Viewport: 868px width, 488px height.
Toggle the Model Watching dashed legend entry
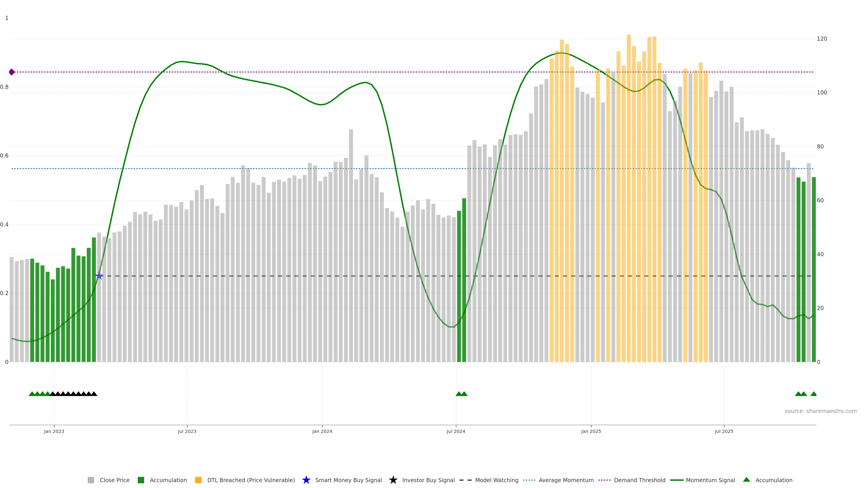click(489, 480)
